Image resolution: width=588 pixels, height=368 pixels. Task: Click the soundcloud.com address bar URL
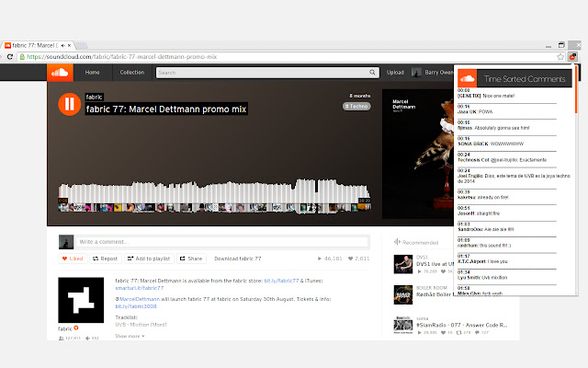122,57
